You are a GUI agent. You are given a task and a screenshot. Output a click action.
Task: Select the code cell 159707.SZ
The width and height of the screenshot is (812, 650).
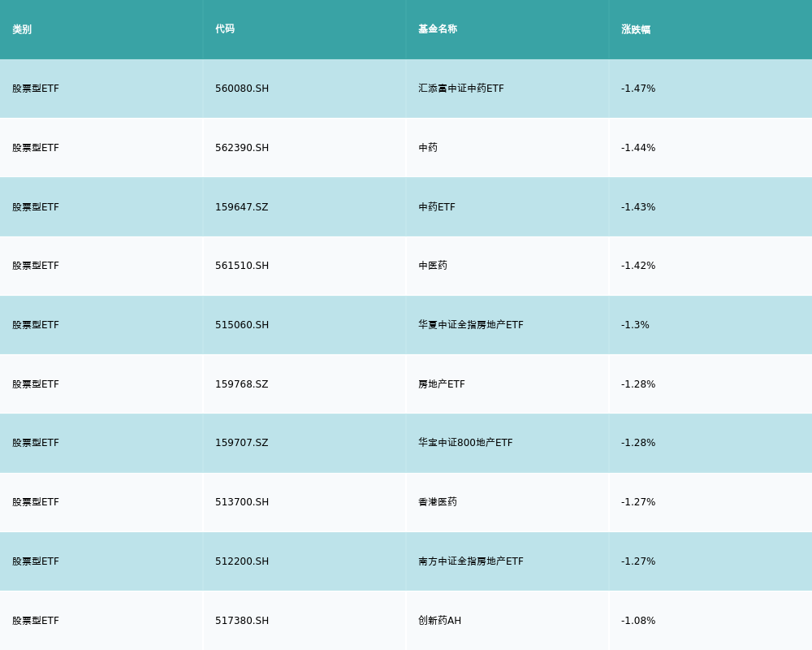(x=242, y=443)
